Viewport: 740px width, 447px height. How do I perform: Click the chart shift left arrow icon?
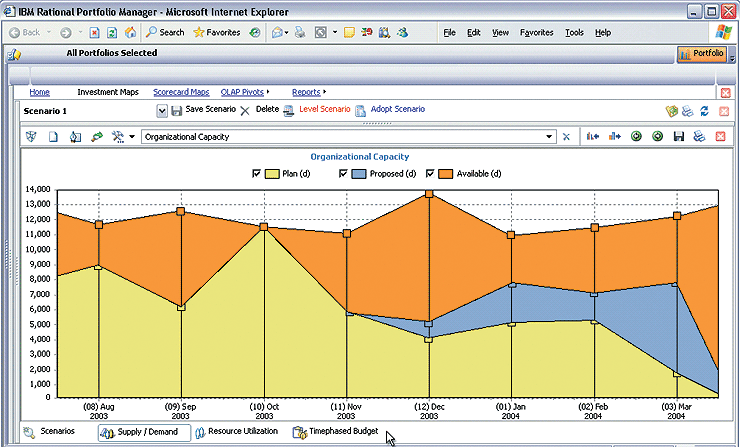593,137
